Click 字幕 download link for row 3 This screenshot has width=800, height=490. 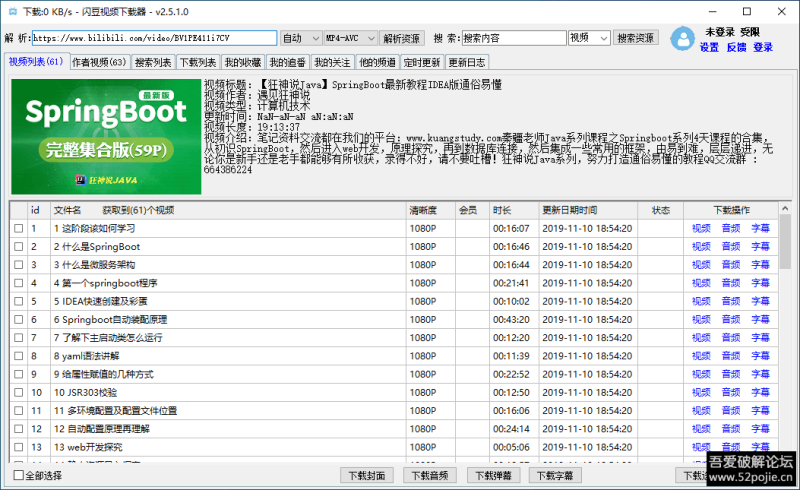tap(760, 265)
